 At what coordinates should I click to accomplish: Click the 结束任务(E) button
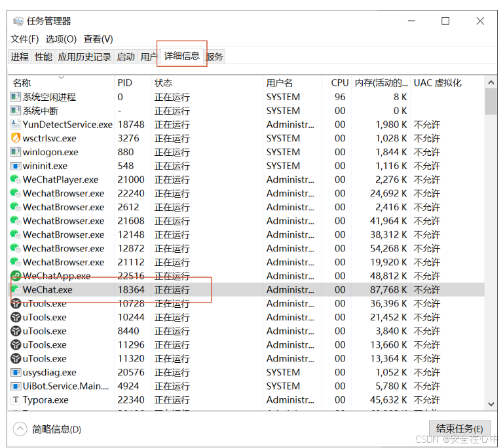(x=460, y=429)
